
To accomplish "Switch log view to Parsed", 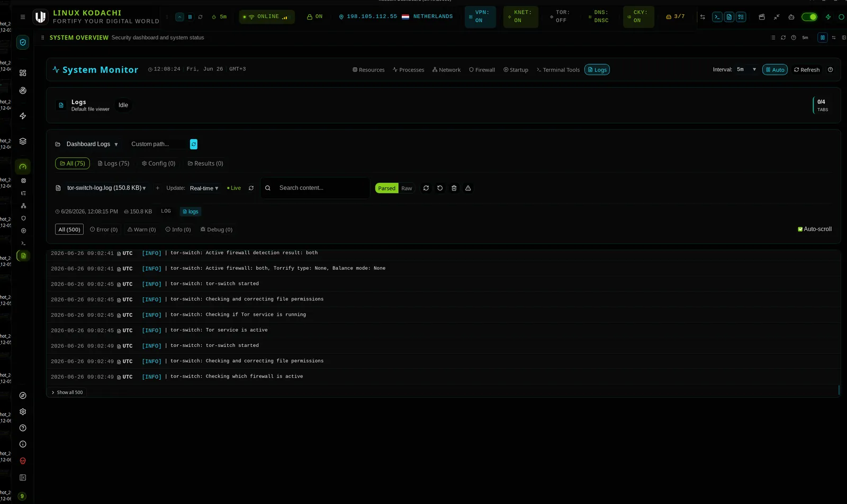I will click(386, 188).
